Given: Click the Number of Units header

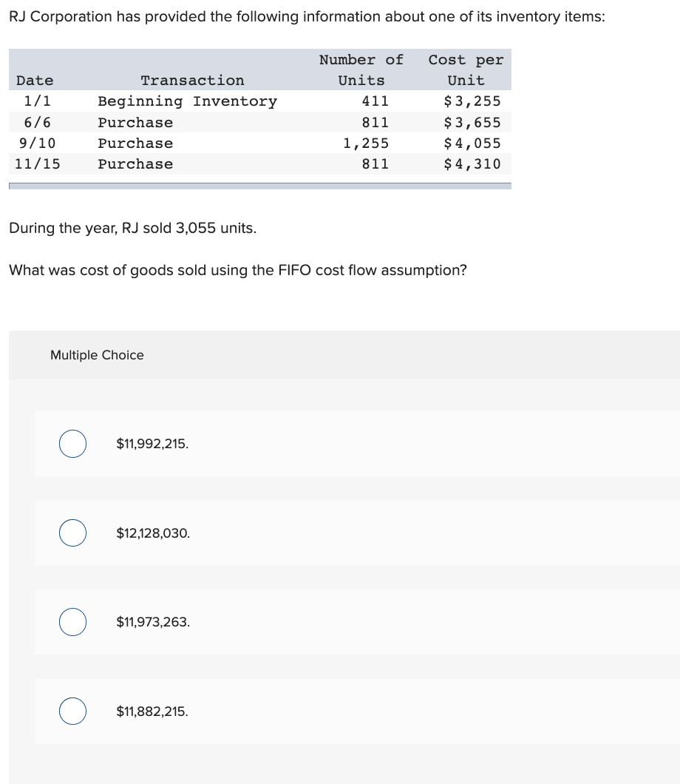Looking at the screenshot, I should point(361,70).
